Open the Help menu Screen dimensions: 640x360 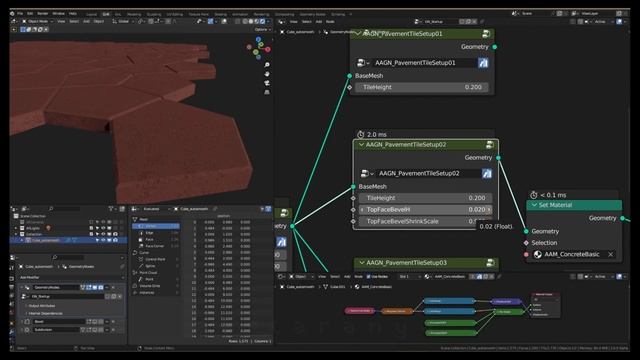pos(72,13)
